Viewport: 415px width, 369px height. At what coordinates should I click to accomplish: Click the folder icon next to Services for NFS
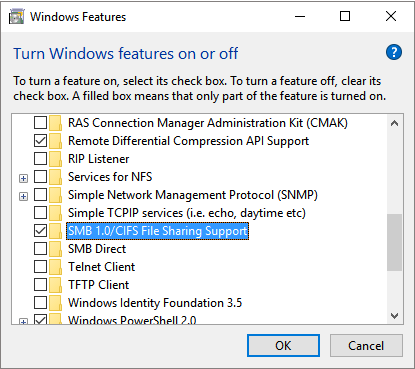[55, 177]
